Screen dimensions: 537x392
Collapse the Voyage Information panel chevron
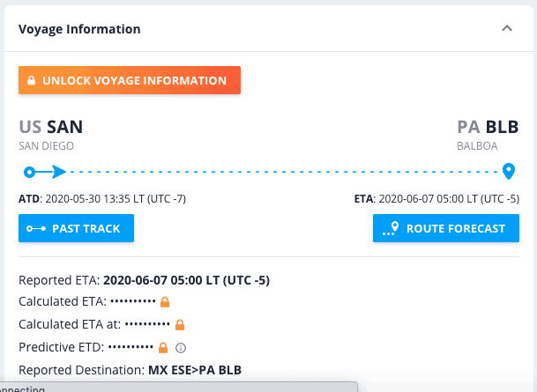(507, 28)
